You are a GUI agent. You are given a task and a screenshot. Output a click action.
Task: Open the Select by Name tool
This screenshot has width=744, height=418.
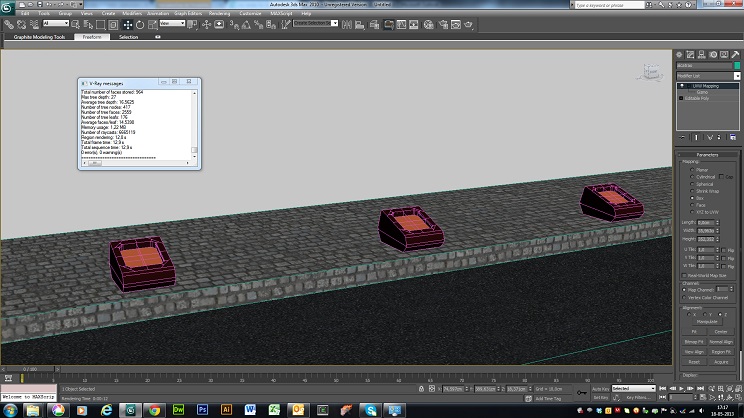(x=88, y=24)
